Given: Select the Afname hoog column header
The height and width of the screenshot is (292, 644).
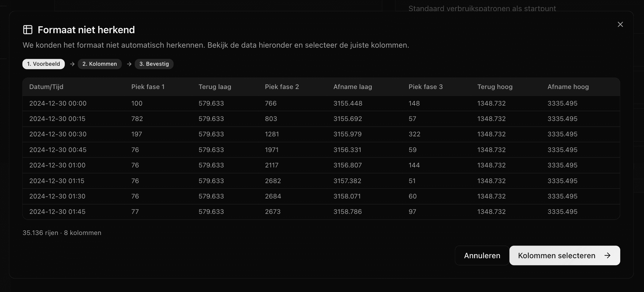Looking at the screenshot, I should coord(568,87).
